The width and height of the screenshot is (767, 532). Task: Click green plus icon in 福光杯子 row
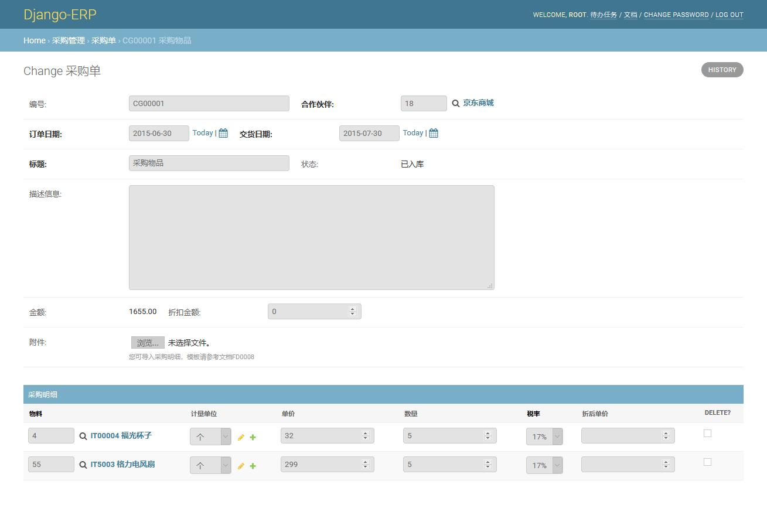[253, 438]
